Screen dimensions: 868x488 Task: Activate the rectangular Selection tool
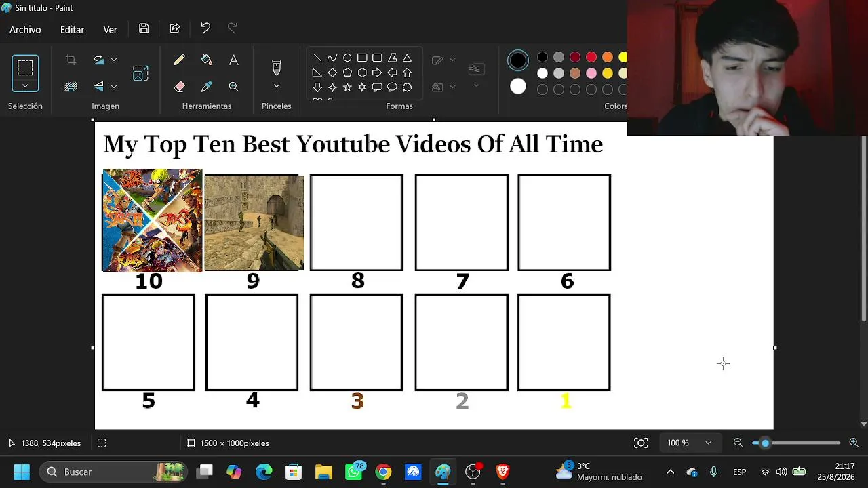(25, 67)
